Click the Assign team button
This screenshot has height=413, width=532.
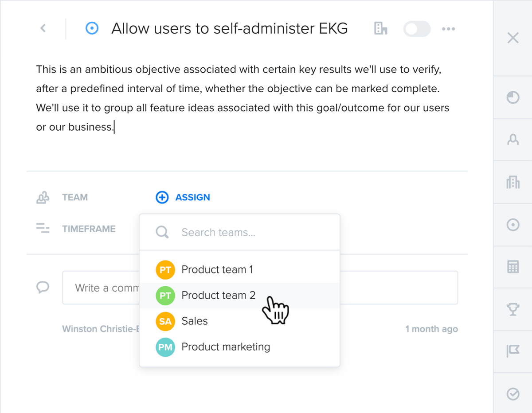[183, 197]
